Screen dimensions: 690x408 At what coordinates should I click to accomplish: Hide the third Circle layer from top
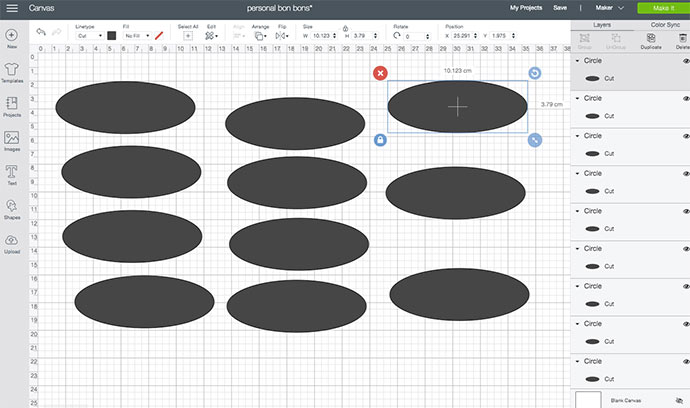[686, 136]
